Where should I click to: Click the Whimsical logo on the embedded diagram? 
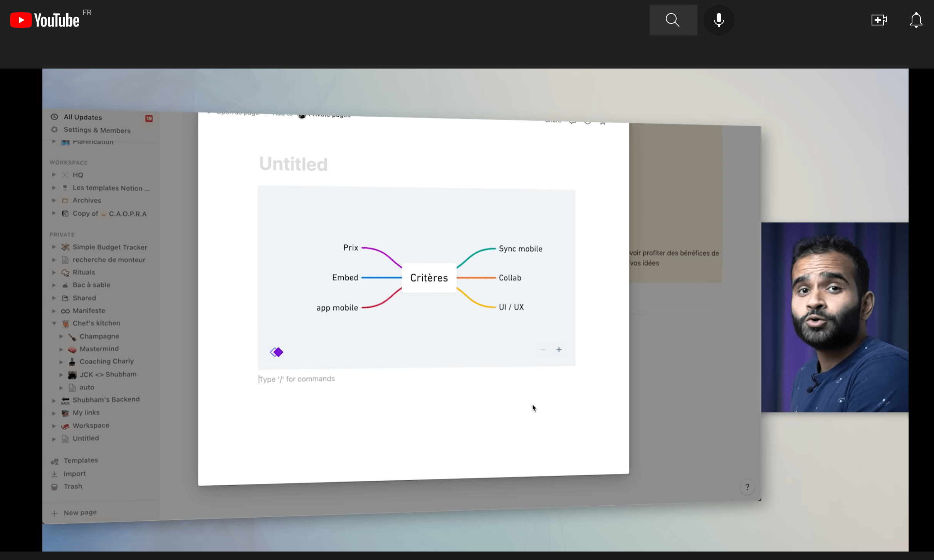[x=277, y=352]
